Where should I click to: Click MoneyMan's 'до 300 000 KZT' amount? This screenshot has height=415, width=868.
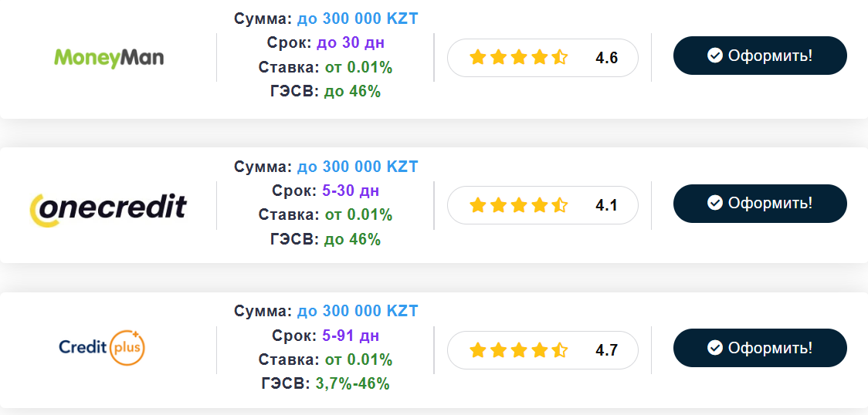click(358, 19)
